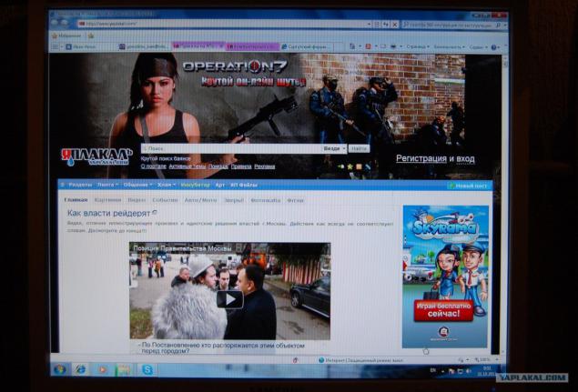Select the События category tab
578x392 pixels.
pos(165,200)
